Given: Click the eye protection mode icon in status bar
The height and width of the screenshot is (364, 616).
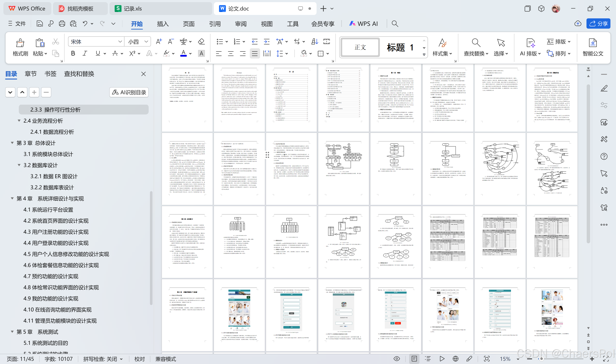Looking at the screenshot, I should pyautogui.click(x=397, y=359).
